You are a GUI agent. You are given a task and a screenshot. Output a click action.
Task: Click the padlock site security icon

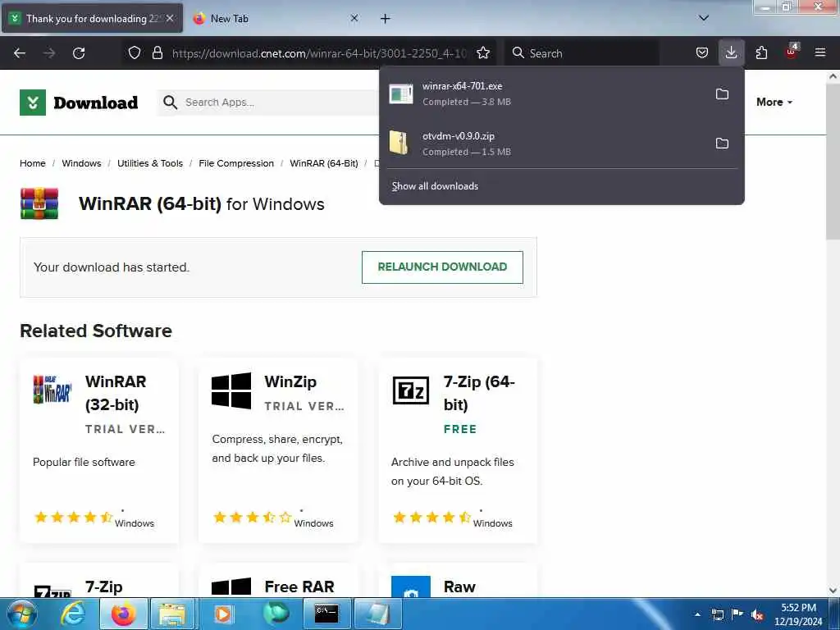[x=157, y=53]
